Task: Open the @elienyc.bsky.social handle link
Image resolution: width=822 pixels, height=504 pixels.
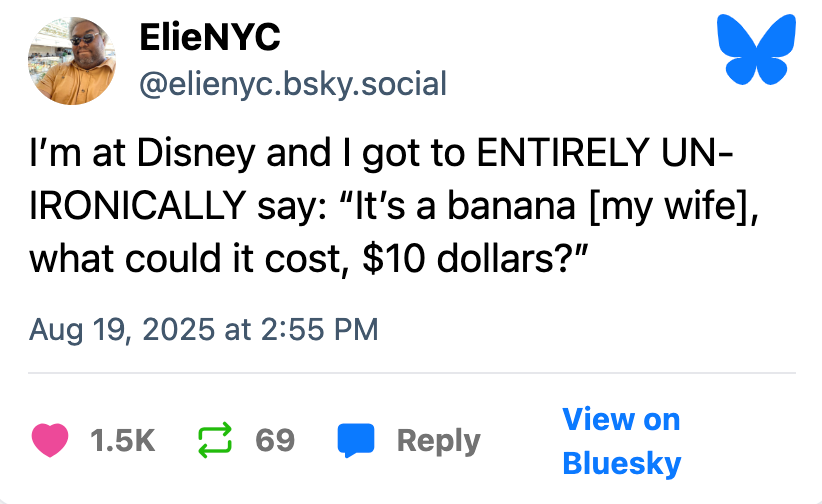Action: point(291,83)
